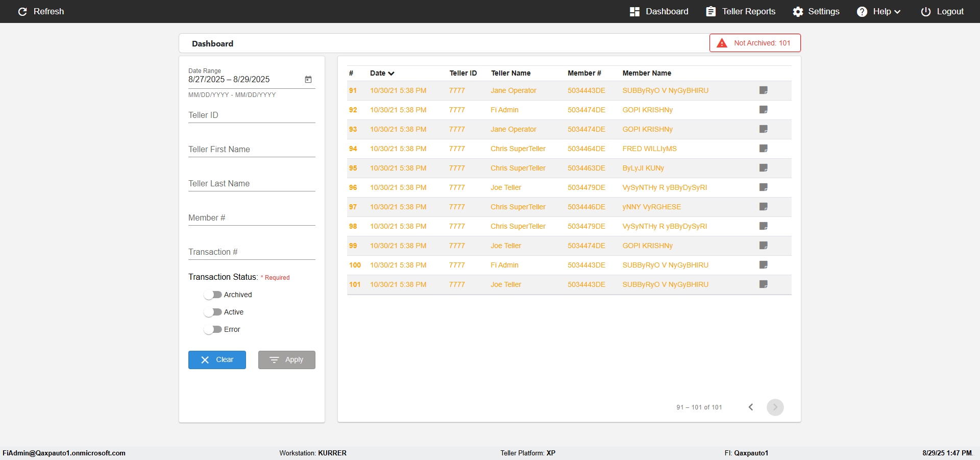Click the Refresh icon in top bar
The width and height of the screenshot is (980, 460).
coord(22,11)
